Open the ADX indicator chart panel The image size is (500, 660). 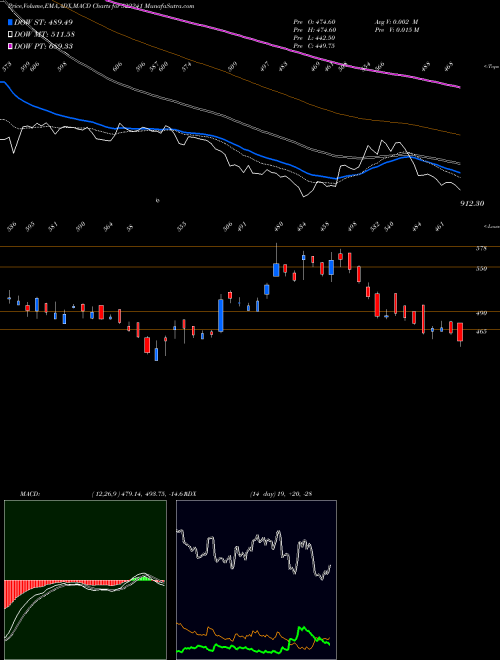click(x=256, y=580)
